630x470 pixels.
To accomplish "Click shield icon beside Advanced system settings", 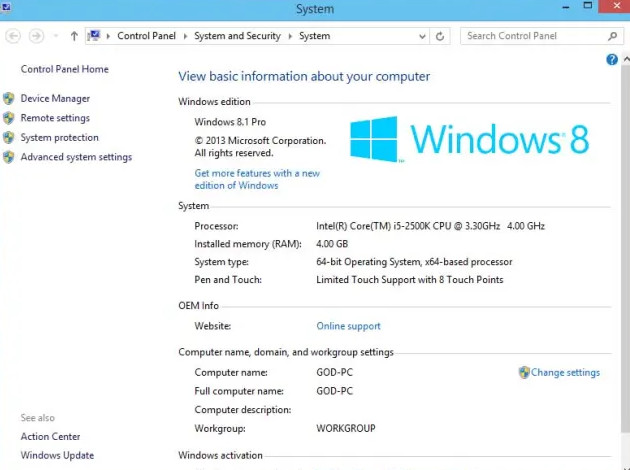I will pyautogui.click(x=8, y=157).
